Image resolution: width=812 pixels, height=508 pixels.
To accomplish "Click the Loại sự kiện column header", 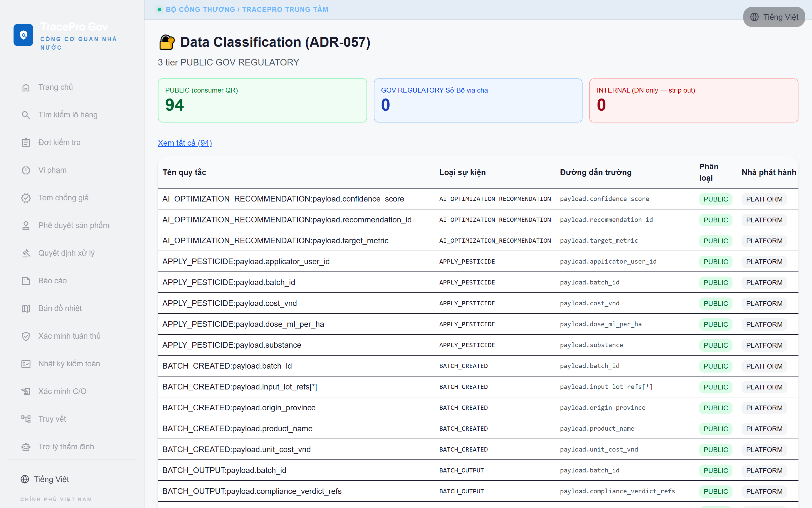I will click(x=462, y=172).
